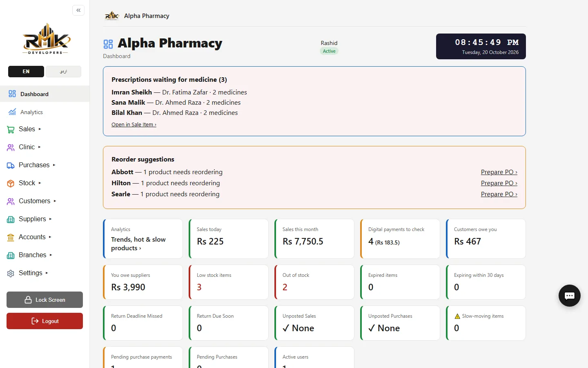Expand the Settings submenu arrow
This screenshot has width=588, height=368.
coord(47,273)
